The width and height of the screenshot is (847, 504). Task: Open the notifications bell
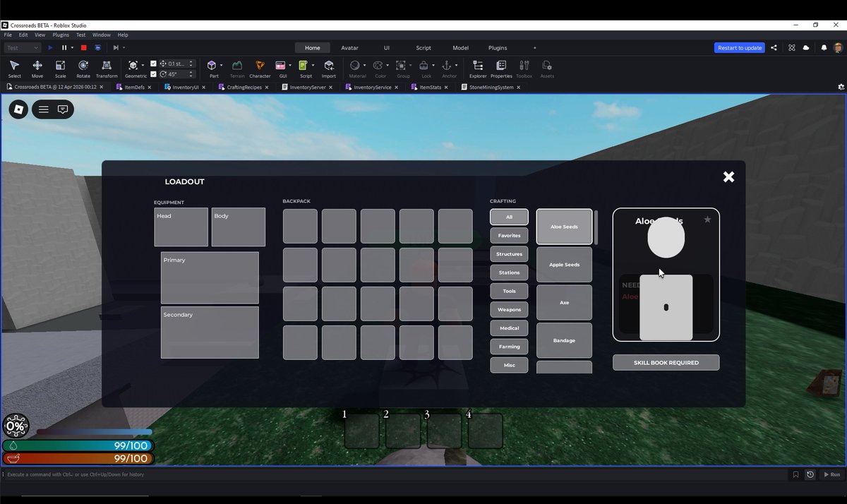pos(824,48)
